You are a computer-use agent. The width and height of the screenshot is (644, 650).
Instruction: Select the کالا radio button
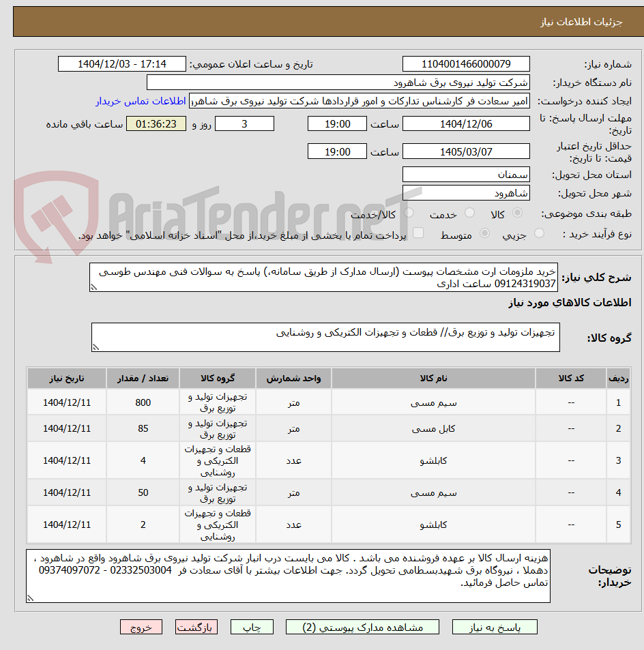(x=517, y=213)
